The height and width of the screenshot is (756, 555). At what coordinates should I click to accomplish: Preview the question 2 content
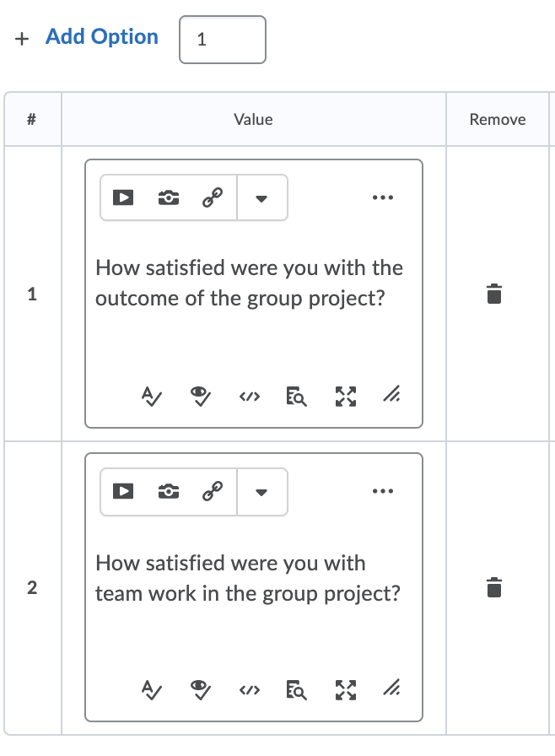coord(199,689)
